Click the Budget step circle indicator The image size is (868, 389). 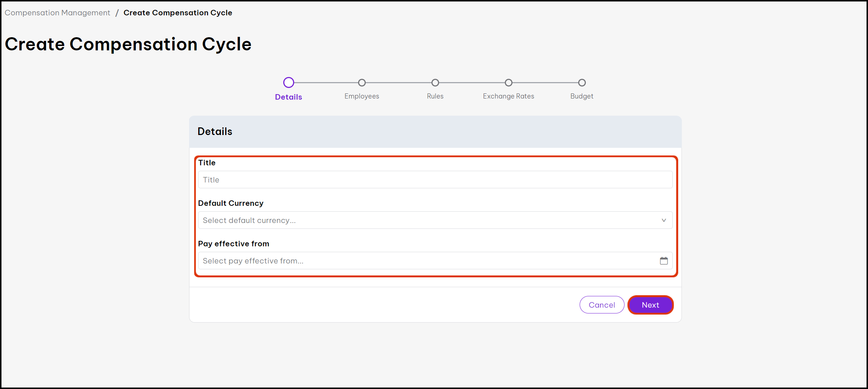click(582, 83)
